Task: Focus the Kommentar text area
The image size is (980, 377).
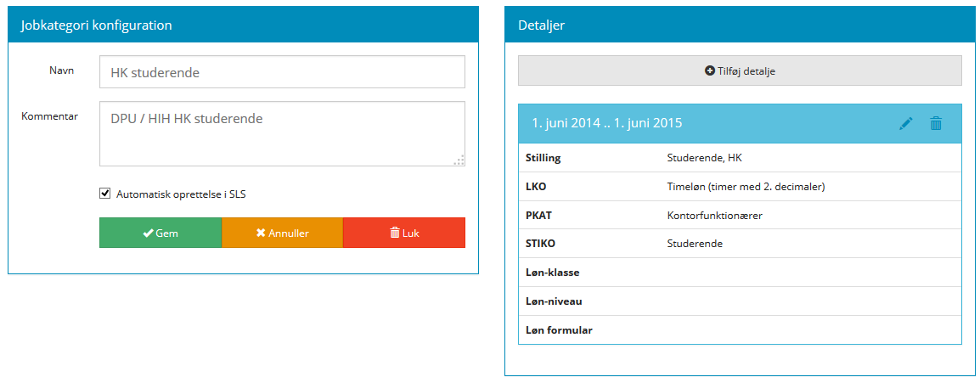Action: click(x=282, y=133)
